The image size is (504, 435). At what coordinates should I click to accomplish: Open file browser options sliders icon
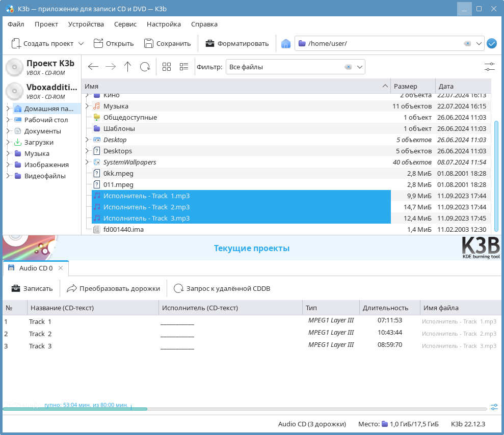pos(489,67)
